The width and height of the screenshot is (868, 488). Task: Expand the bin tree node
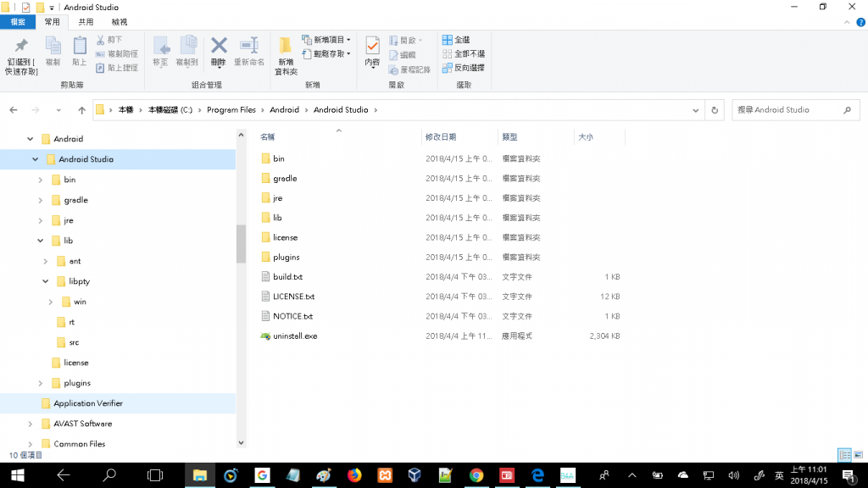41,180
